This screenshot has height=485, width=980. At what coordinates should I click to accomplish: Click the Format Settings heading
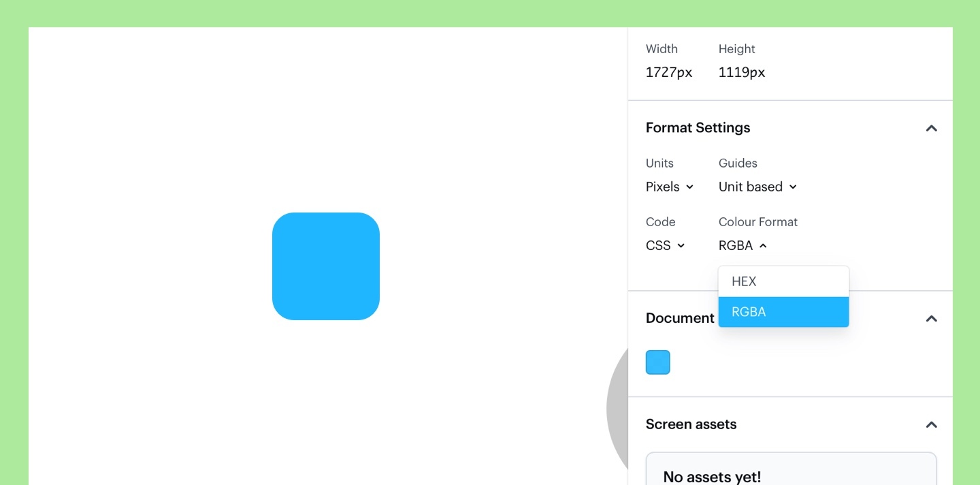coord(698,128)
